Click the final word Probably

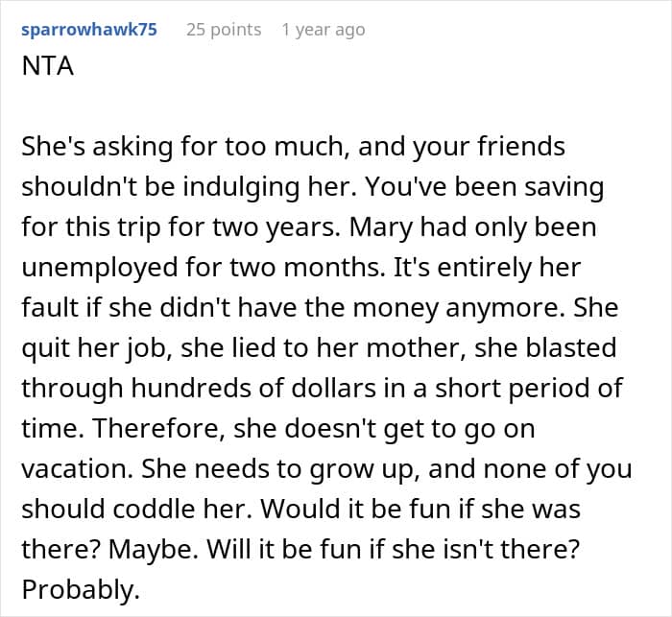[81, 590]
